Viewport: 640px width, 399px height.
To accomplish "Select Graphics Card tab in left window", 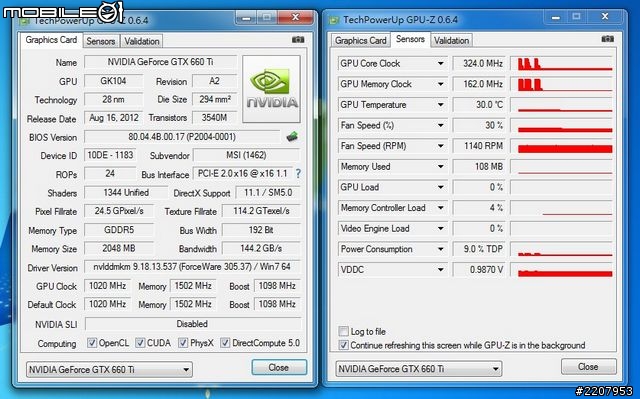I will point(51,40).
